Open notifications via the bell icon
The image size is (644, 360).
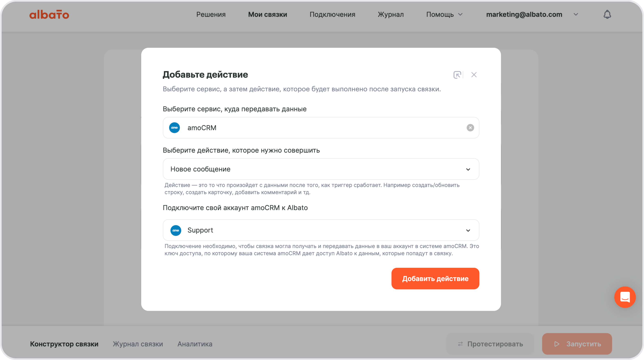(x=607, y=14)
